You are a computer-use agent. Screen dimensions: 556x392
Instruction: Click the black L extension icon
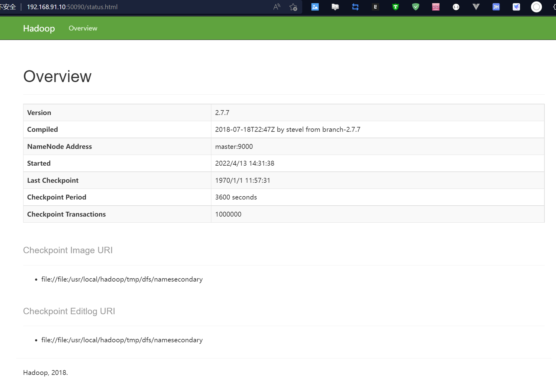[375, 7]
